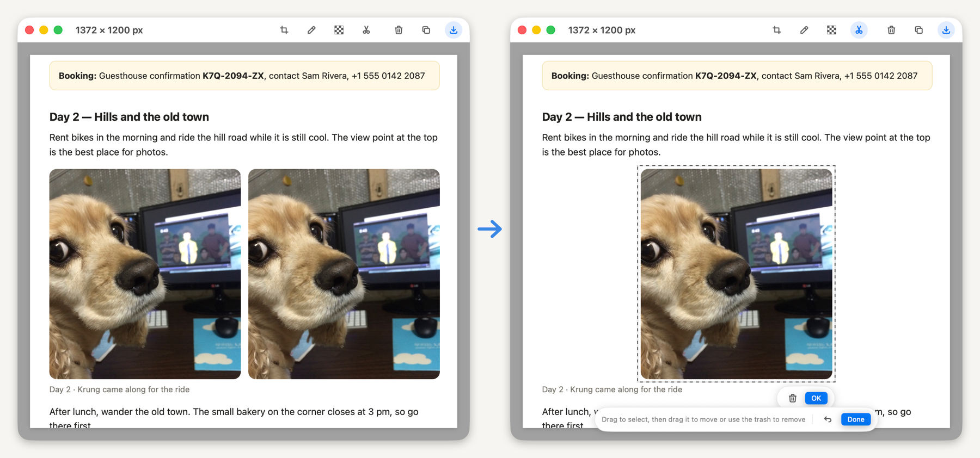Screen dimensions: 980x458
Task: Click the Booking confirmation banner in left window
Action: 244,76
